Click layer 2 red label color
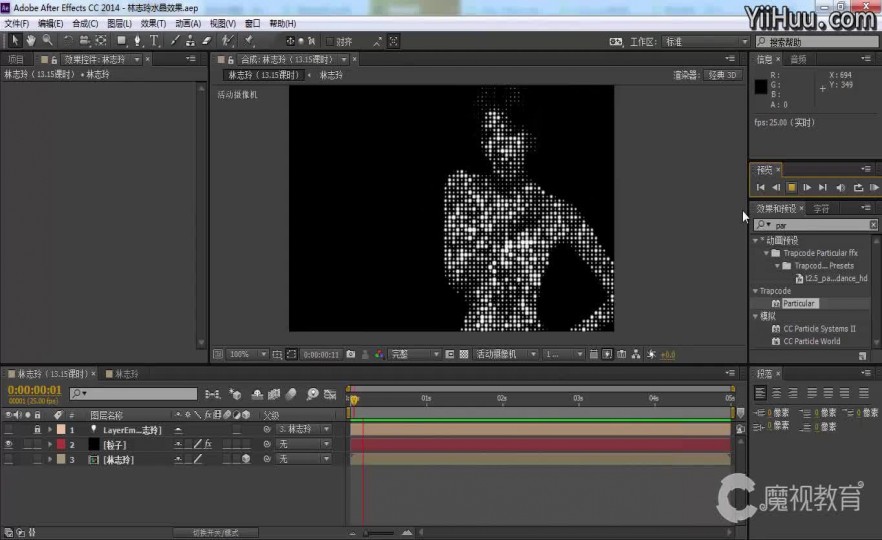This screenshot has width=882, height=540. 61,444
